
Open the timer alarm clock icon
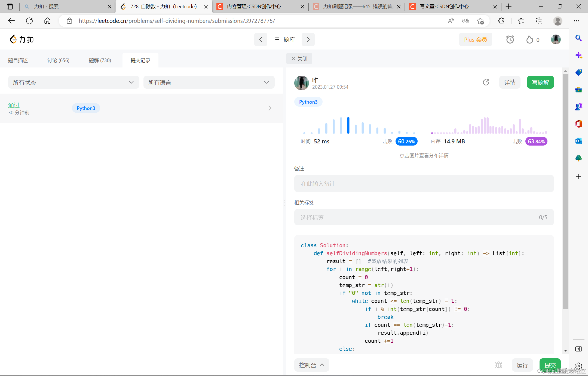pos(510,40)
